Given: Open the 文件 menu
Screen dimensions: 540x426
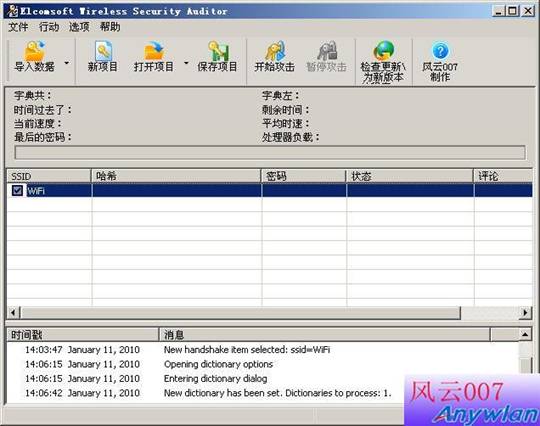Looking at the screenshot, I should coord(18,27).
